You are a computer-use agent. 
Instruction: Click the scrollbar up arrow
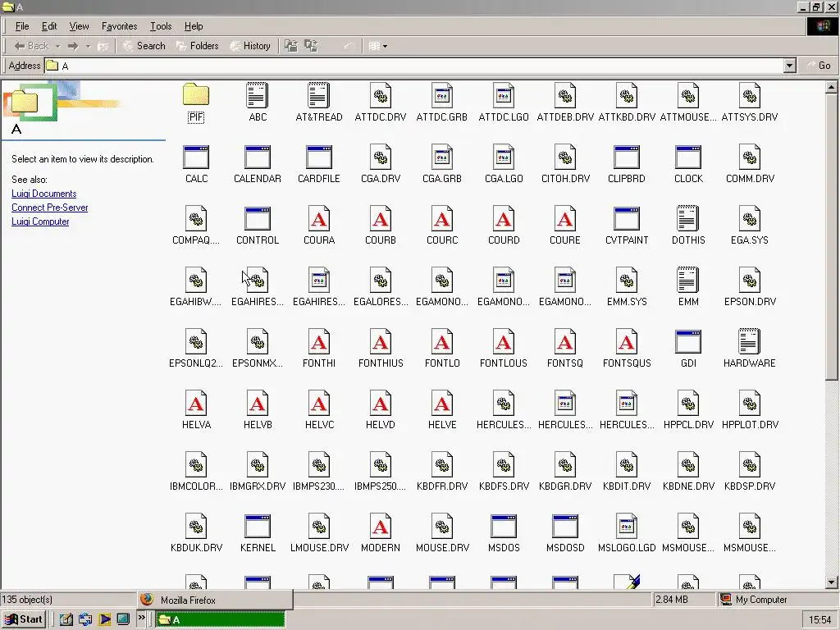click(832, 87)
